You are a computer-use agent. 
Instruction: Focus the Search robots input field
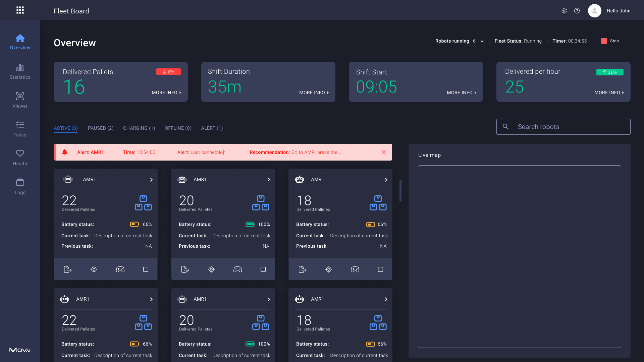(563, 127)
